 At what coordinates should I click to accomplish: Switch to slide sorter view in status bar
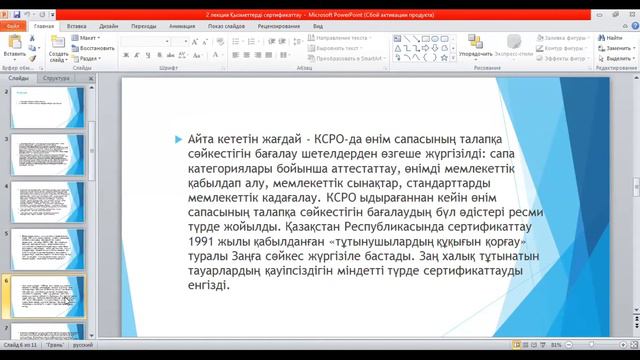[525, 345]
